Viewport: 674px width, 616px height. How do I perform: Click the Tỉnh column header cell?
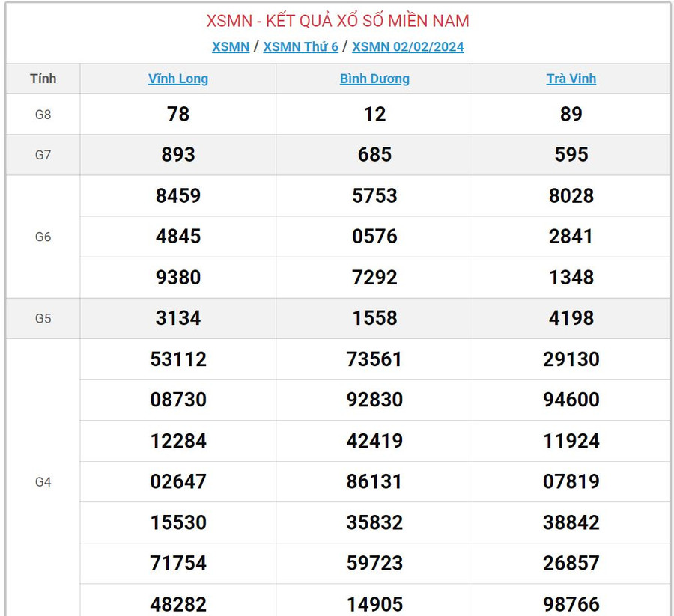43,79
